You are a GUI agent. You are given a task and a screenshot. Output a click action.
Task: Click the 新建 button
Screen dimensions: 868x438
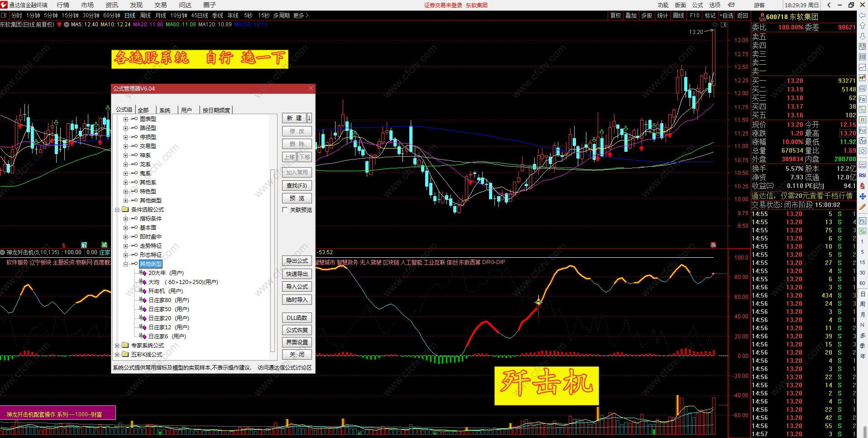point(294,118)
